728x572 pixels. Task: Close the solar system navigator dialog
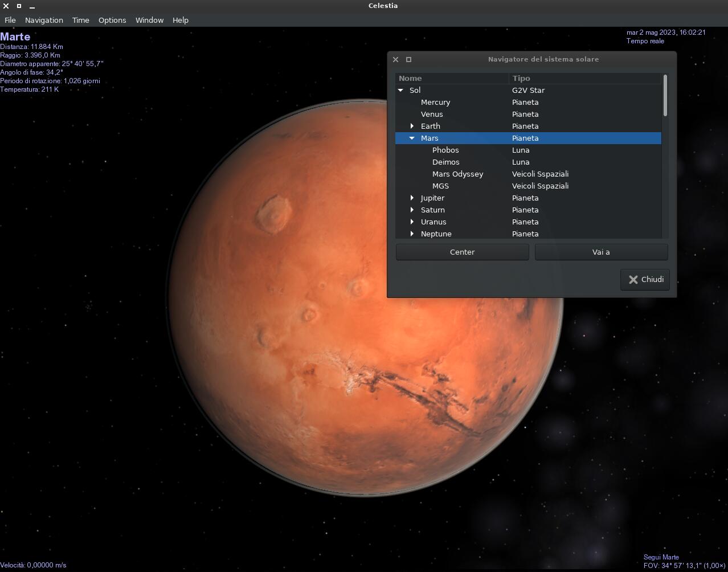[x=395, y=59]
